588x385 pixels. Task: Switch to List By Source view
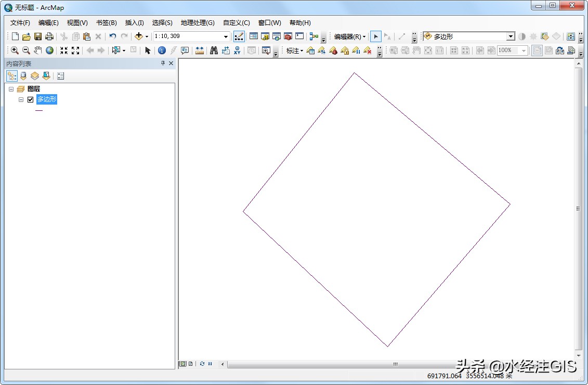(23, 76)
